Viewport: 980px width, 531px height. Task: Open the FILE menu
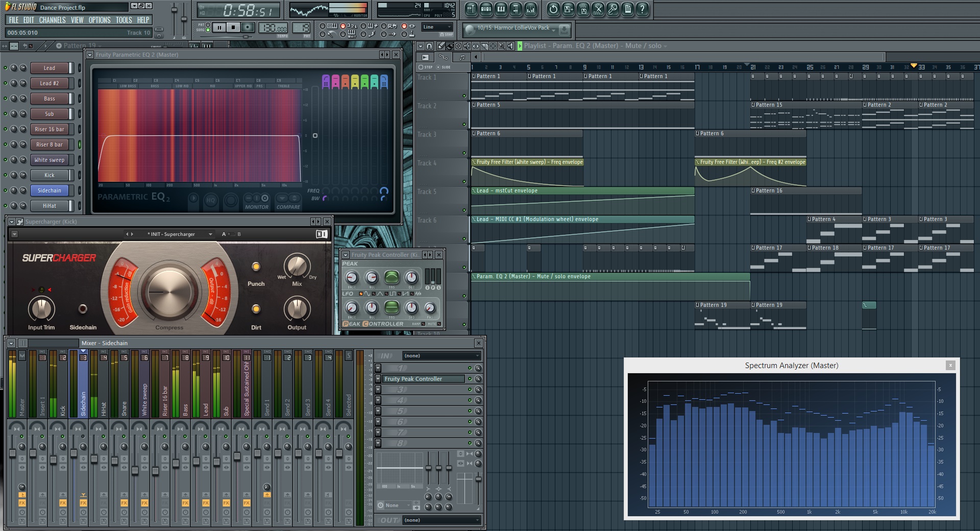pyautogui.click(x=14, y=20)
